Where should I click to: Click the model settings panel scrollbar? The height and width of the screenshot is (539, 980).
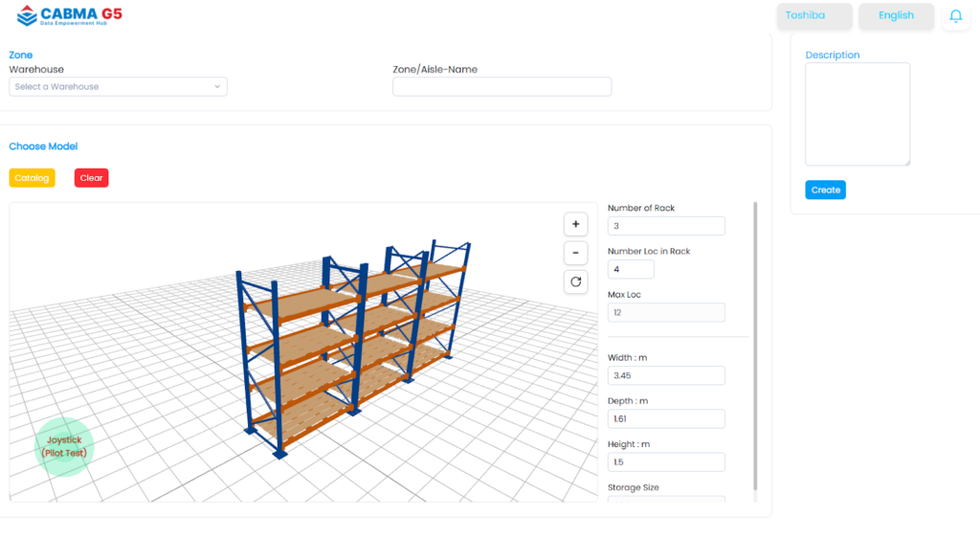point(755,345)
